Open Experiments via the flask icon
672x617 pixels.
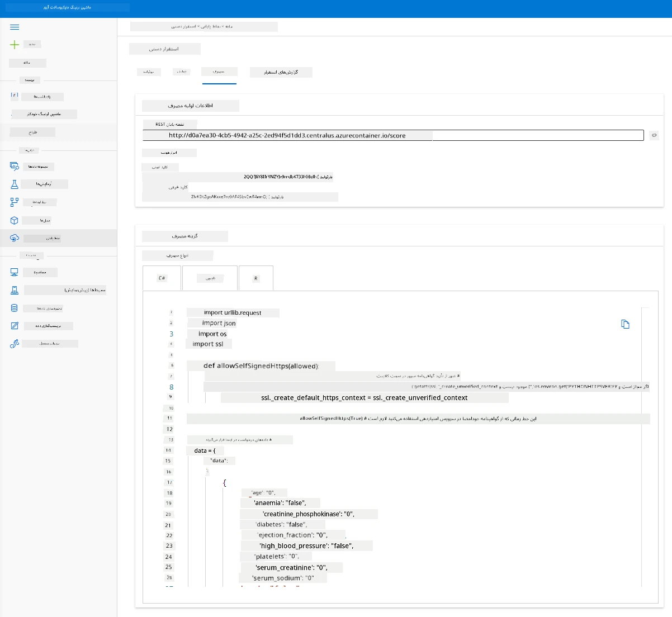tap(15, 184)
